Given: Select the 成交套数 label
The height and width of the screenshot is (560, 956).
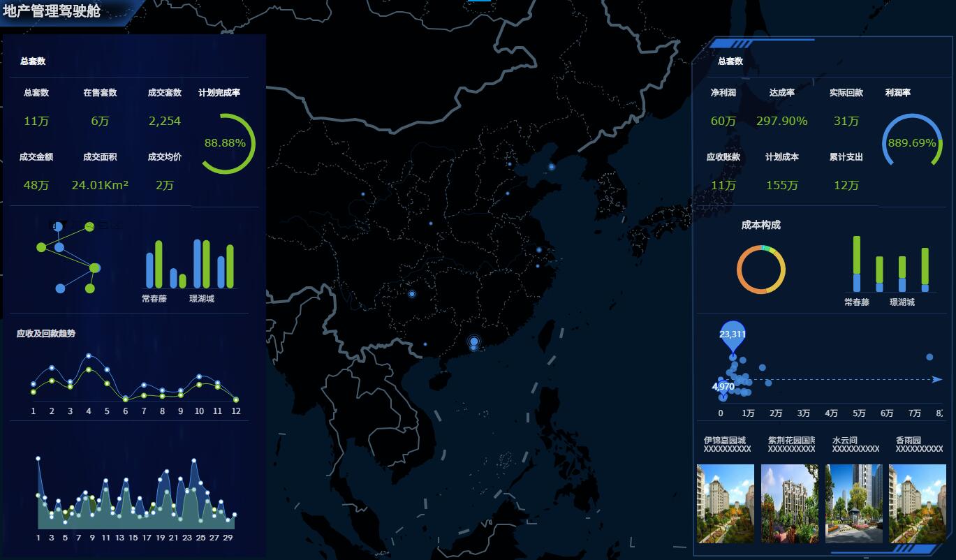Looking at the screenshot, I should 165,93.
